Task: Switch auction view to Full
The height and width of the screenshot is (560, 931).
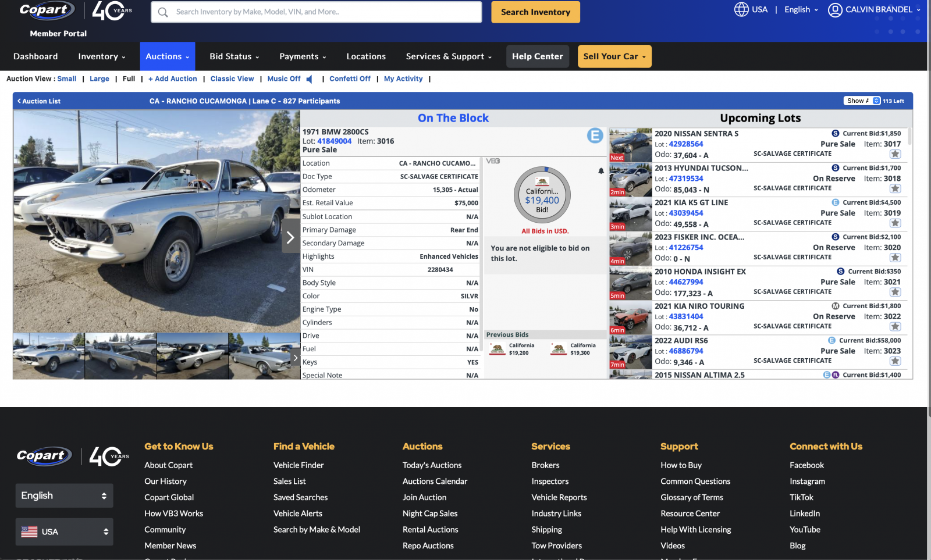Action: [x=129, y=79]
